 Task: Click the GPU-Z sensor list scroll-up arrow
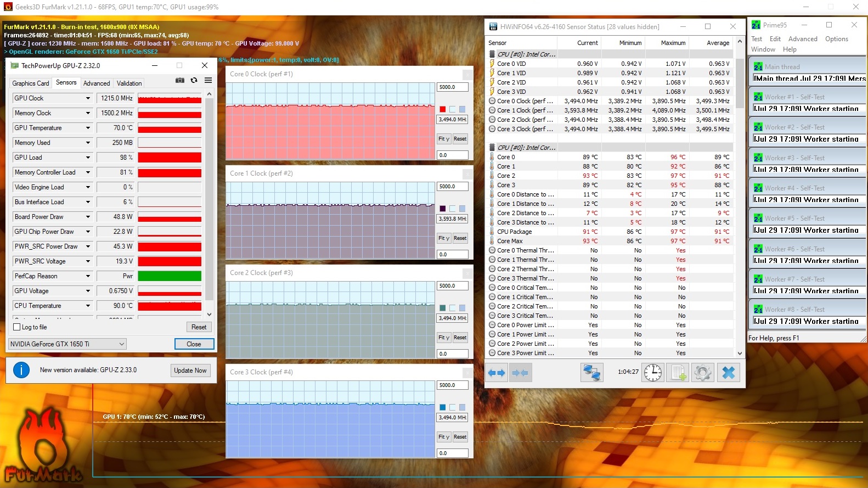tap(209, 94)
